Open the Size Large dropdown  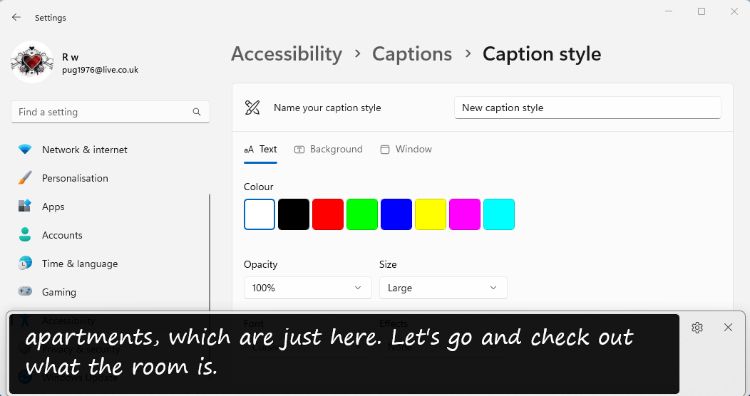point(443,288)
